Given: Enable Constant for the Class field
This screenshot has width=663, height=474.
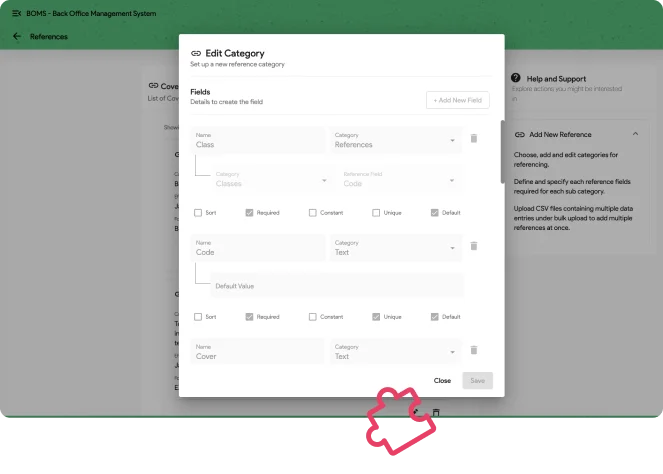Looking at the screenshot, I should [x=312, y=213].
